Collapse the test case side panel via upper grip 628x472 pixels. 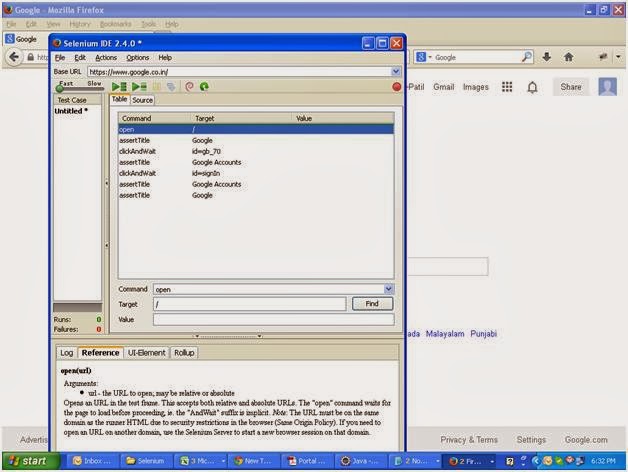point(107,184)
